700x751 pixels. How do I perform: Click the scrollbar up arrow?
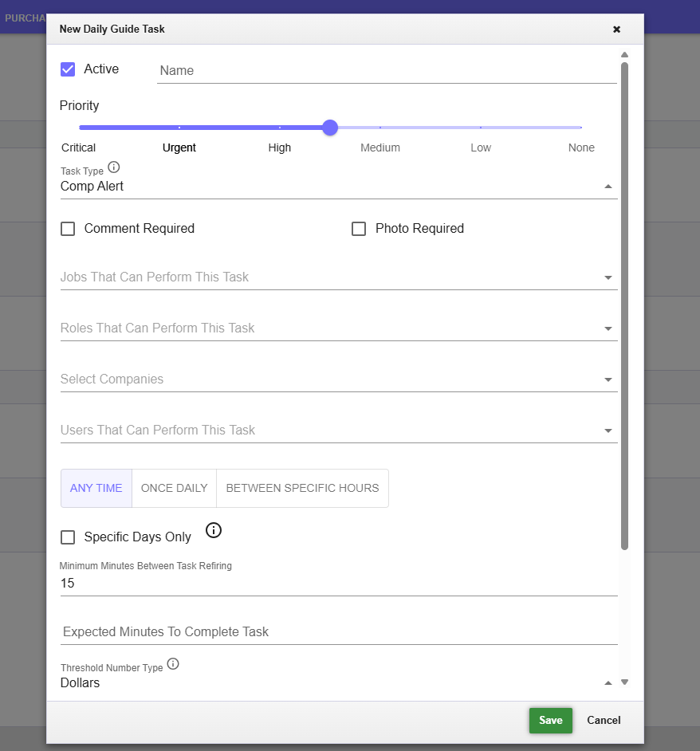point(624,55)
